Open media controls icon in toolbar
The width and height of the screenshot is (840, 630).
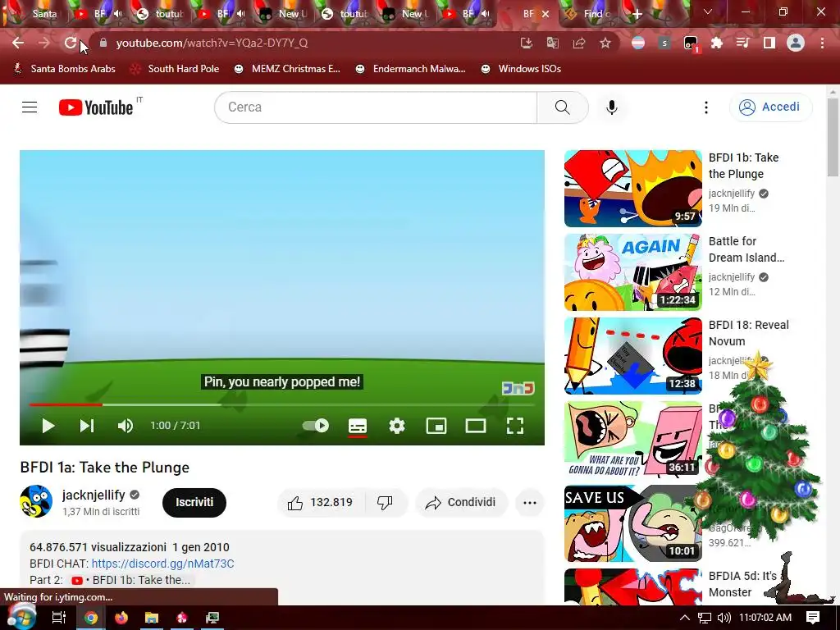click(743, 43)
